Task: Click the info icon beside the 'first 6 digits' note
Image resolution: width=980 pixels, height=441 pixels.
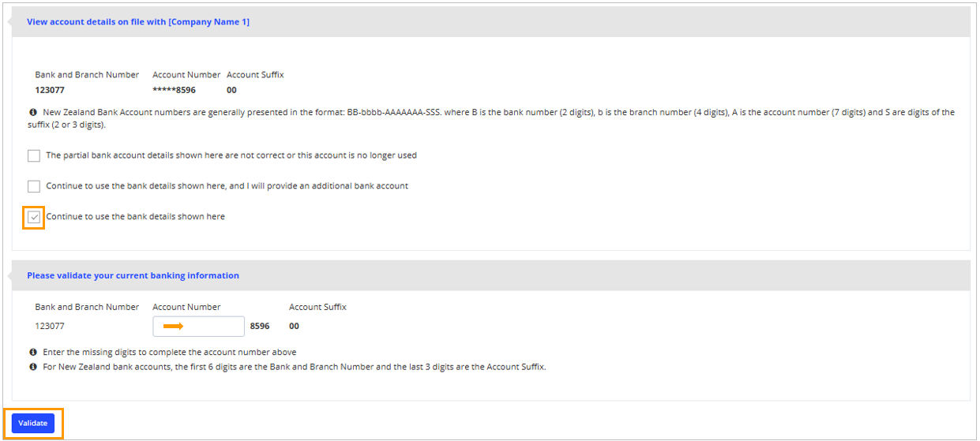Action: [32, 367]
